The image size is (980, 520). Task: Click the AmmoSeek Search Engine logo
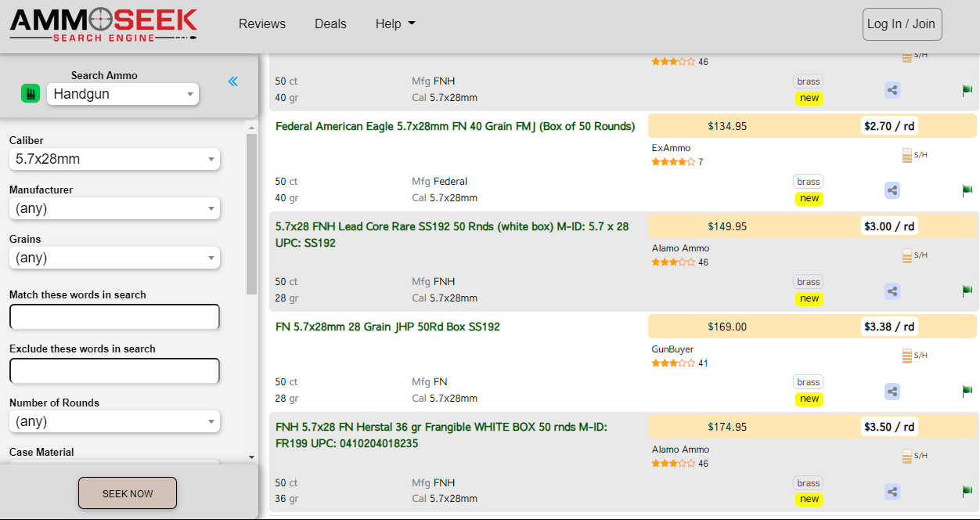point(103,24)
